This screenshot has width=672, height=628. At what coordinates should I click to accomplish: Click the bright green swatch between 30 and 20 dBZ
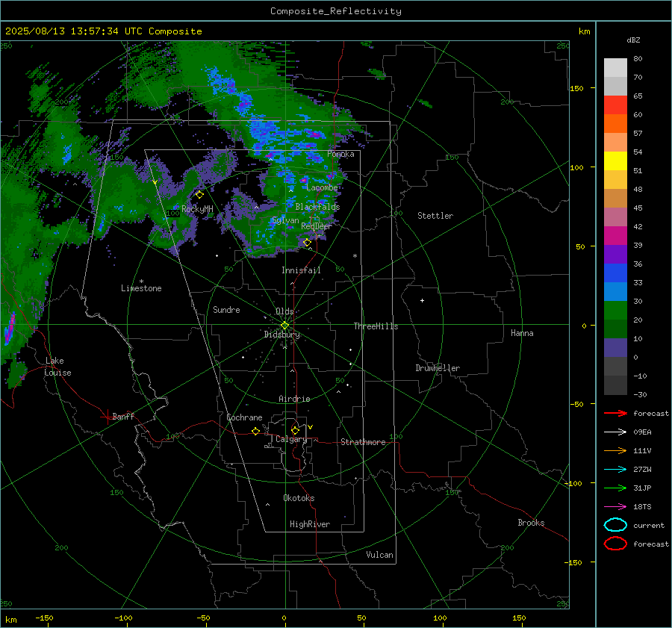click(x=615, y=311)
